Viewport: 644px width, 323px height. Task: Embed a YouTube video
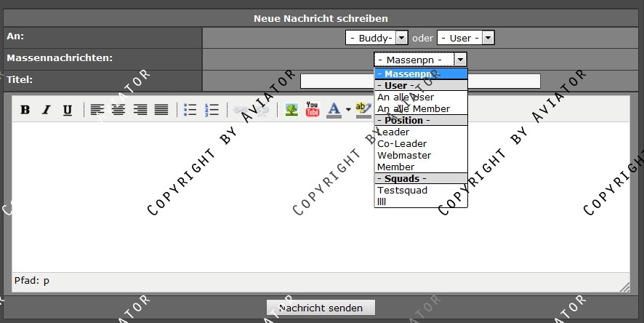coord(313,110)
